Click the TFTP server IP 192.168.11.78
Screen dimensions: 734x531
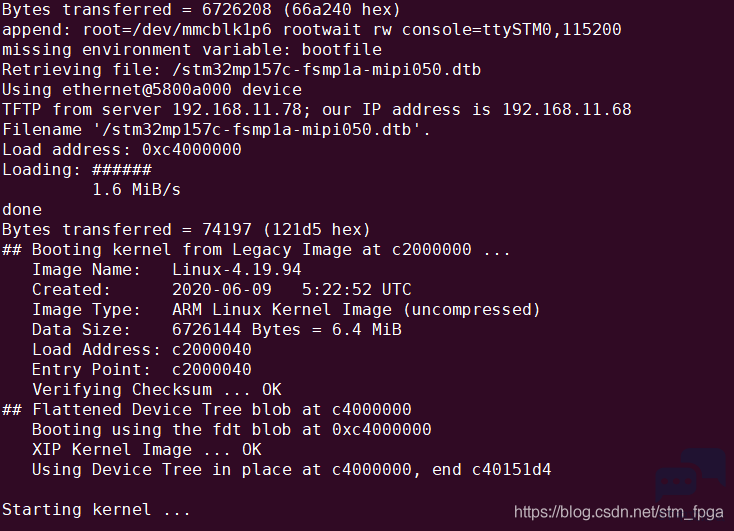[237, 110]
